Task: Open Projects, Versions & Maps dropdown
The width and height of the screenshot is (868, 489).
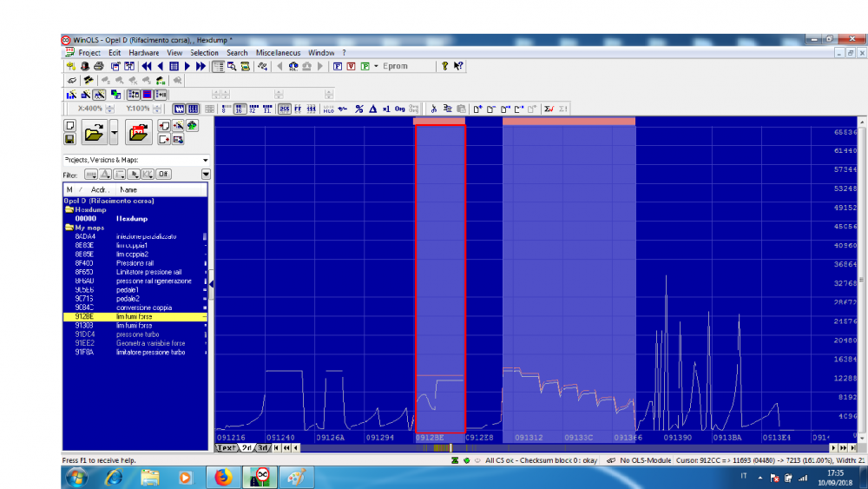Action: [x=206, y=160]
